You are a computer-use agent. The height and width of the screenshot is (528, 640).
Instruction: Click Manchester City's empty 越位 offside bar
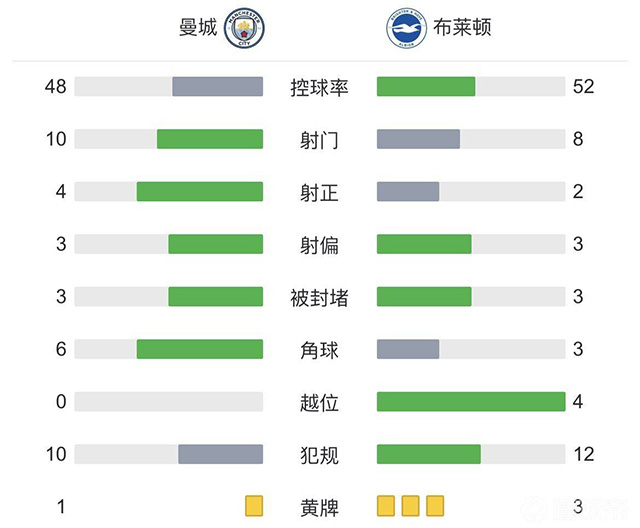click(x=168, y=402)
